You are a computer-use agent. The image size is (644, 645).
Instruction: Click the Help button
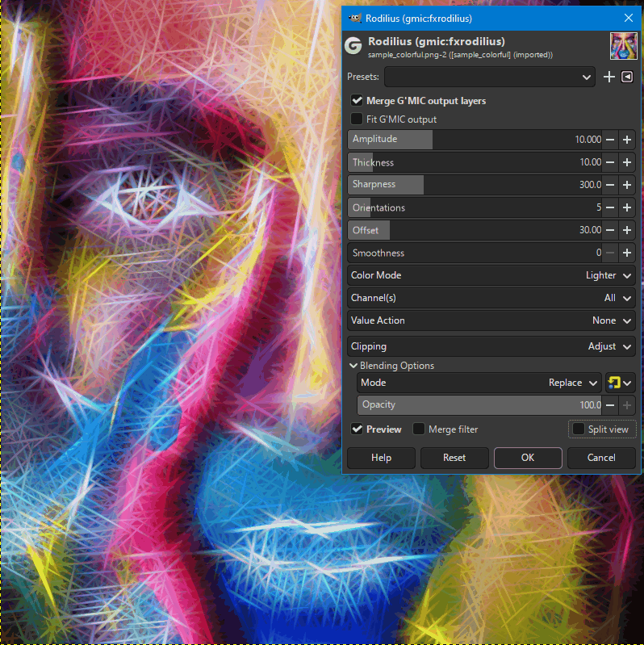[x=381, y=458]
